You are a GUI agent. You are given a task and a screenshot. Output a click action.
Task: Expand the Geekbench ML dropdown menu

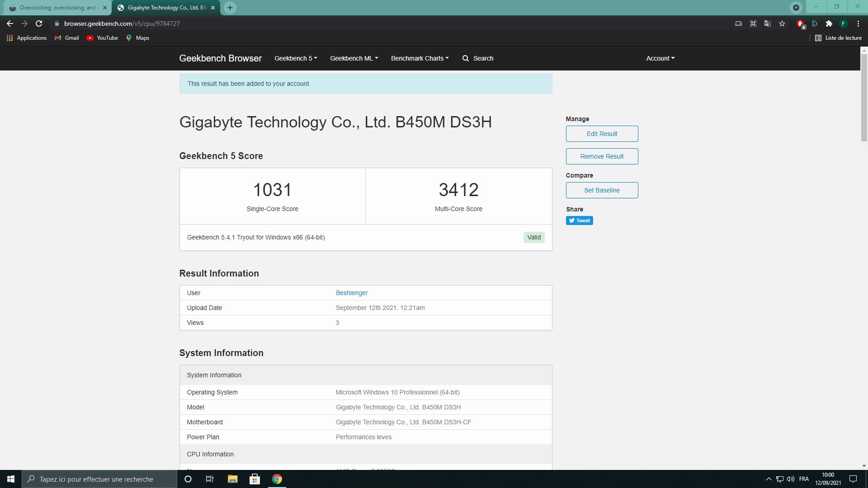354,58
